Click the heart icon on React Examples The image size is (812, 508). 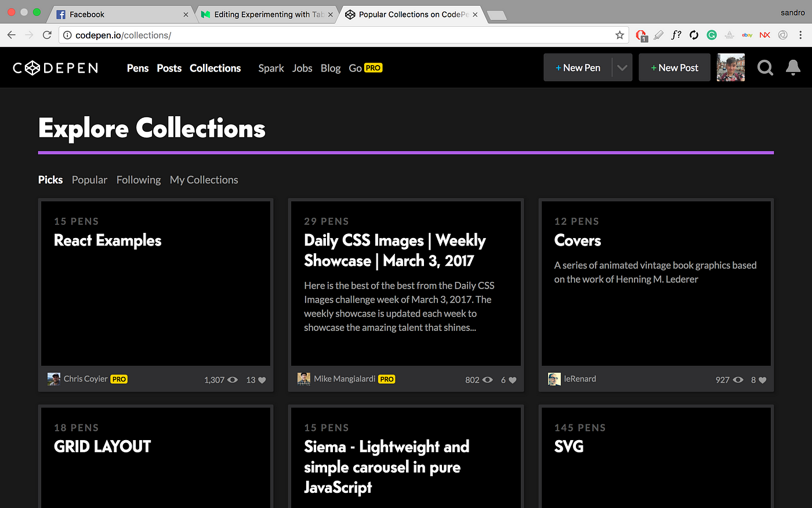262,380
